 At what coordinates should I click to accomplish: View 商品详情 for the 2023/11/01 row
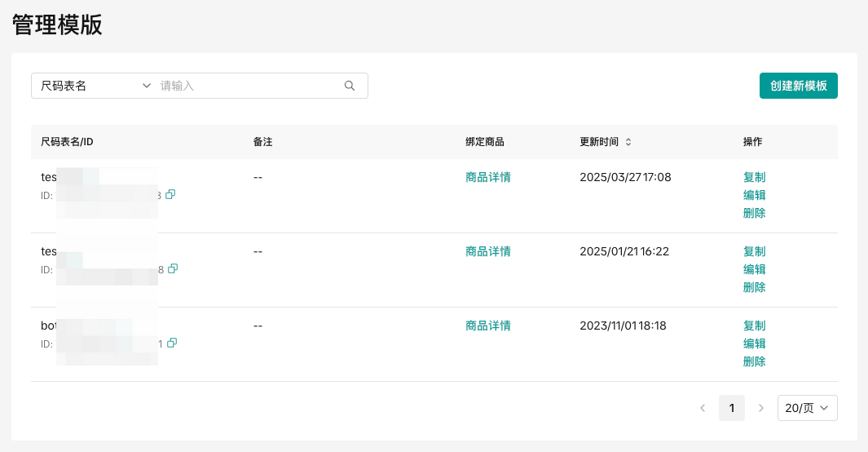[x=488, y=326]
